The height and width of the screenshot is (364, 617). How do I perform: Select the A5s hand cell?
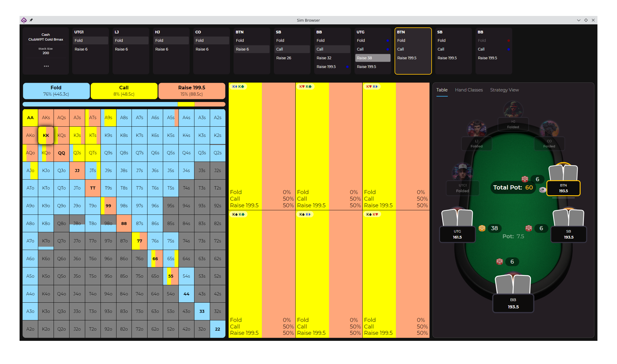[171, 118]
